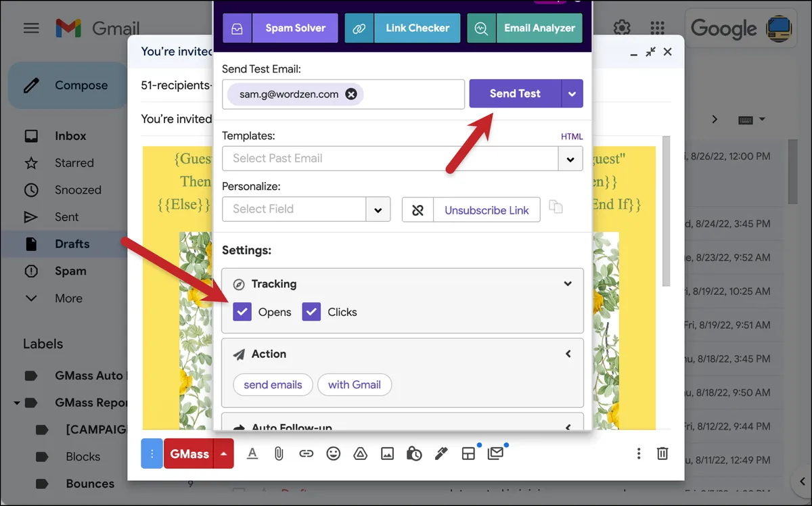Click the broken-link unsubscribe icon
Image resolution: width=812 pixels, height=506 pixels.
pos(418,210)
